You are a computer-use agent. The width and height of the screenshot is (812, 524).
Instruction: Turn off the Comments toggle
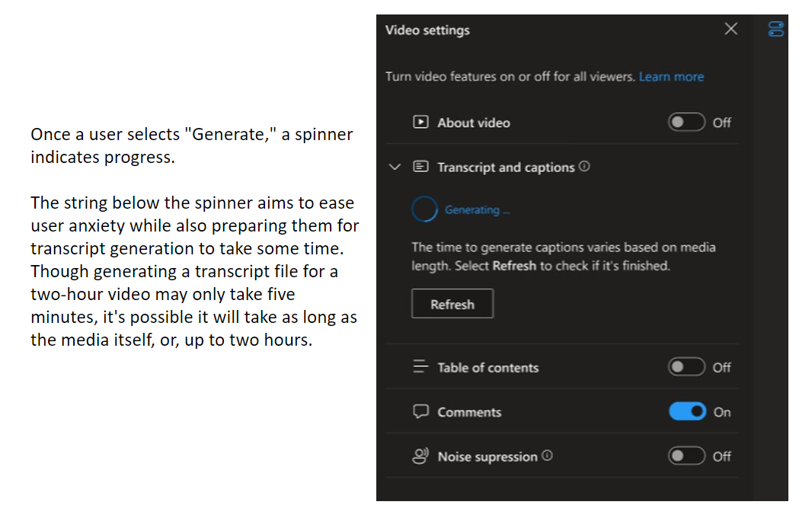pos(687,412)
